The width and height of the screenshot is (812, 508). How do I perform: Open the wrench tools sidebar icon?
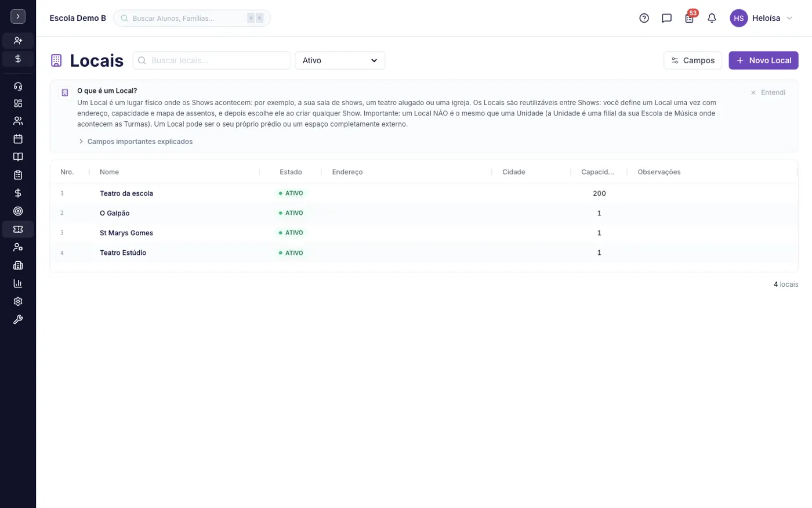point(18,319)
